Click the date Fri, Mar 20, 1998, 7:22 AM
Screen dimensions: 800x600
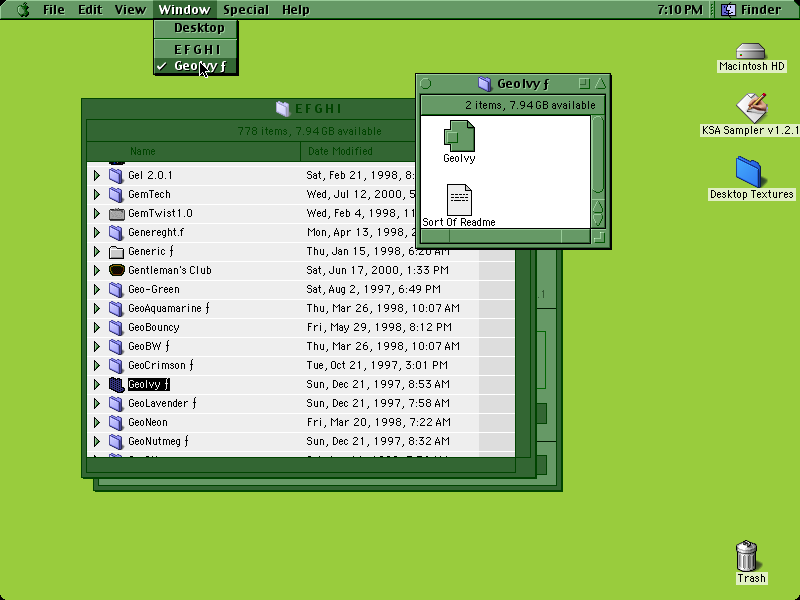(379, 422)
